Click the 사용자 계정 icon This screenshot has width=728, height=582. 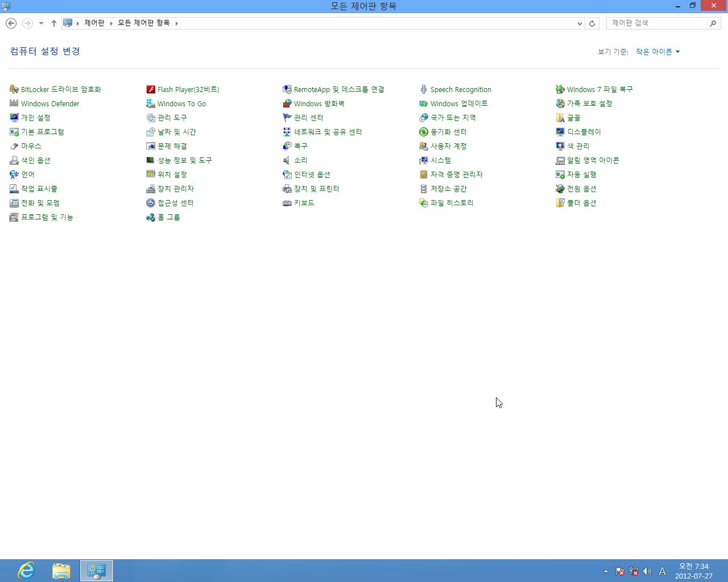point(424,146)
